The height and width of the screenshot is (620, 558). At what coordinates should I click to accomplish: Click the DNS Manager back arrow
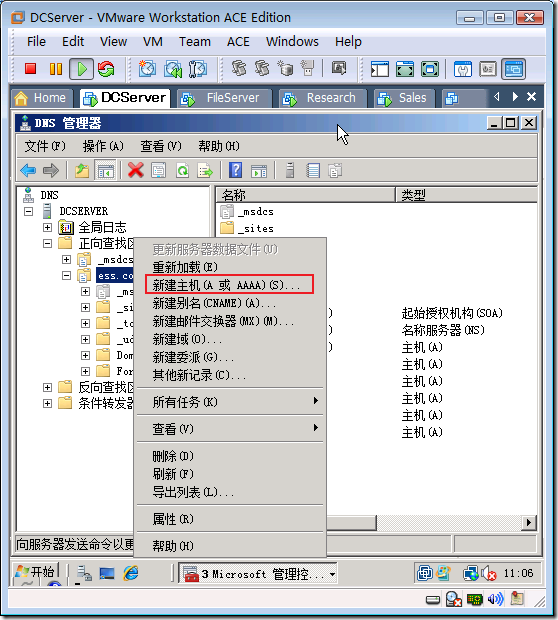click(28, 171)
